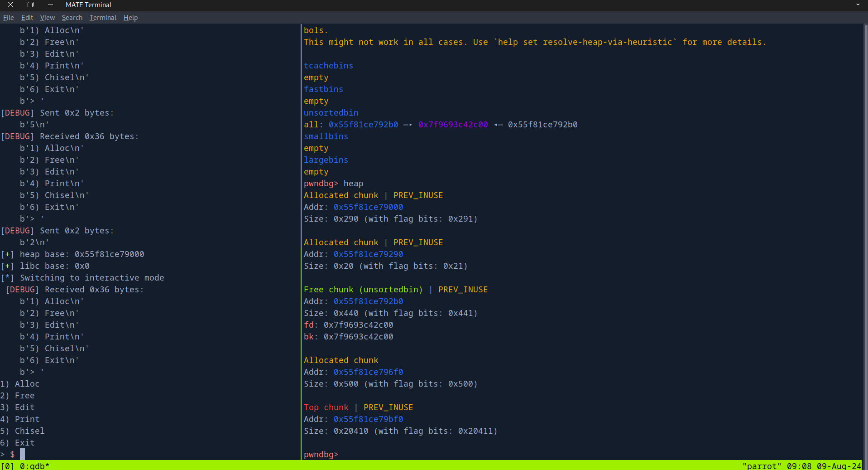Click the left pane shell prompt cursor
This screenshot has width=868, height=470.
22,454
